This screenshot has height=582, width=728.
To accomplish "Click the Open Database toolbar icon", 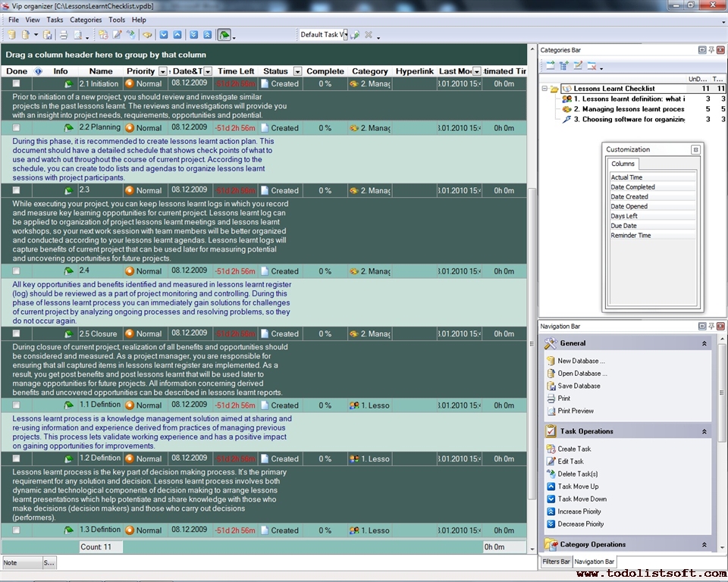I will (x=26, y=35).
